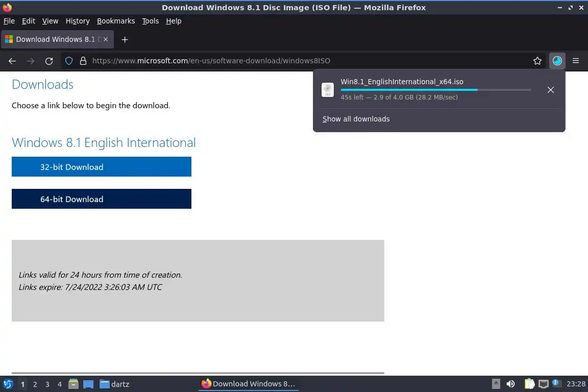Toggle the Downloads toolbar button
This screenshot has width=588, height=392.
coord(557,61)
